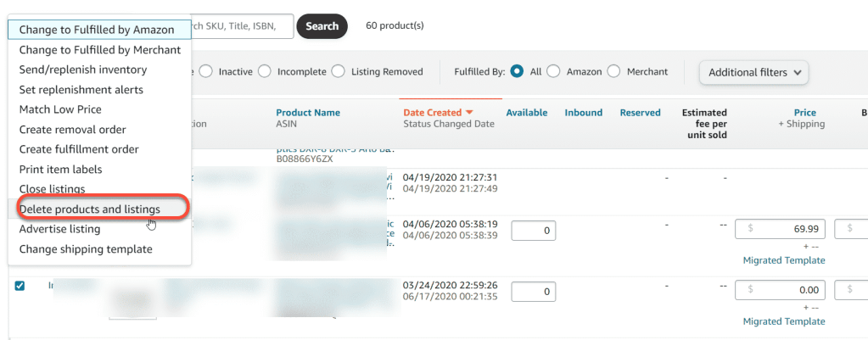Choose Change to Fulfilled by Amazon
This screenshot has height=340, width=868.
click(x=99, y=30)
